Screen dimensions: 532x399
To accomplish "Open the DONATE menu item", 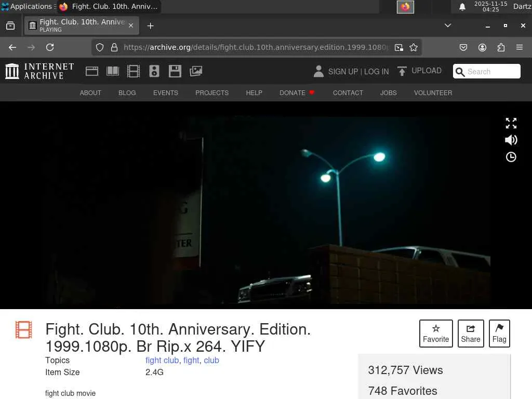I will [x=297, y=93].
